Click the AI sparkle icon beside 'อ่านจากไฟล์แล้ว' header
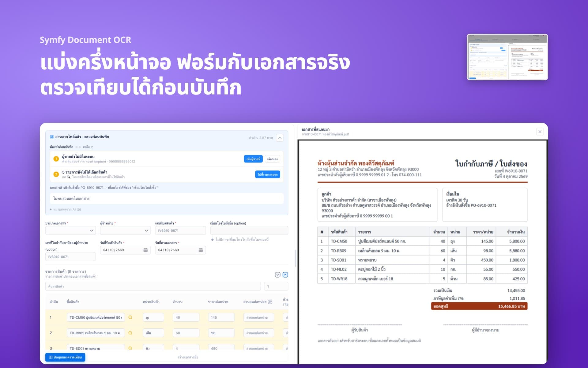The image size is (588, 368). [x=52, y=137]
